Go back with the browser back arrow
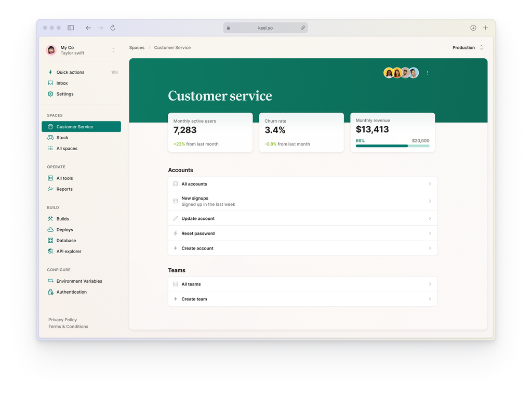Image resolution: width=532 pixels, height=394 pixels. tap(88, 28)
